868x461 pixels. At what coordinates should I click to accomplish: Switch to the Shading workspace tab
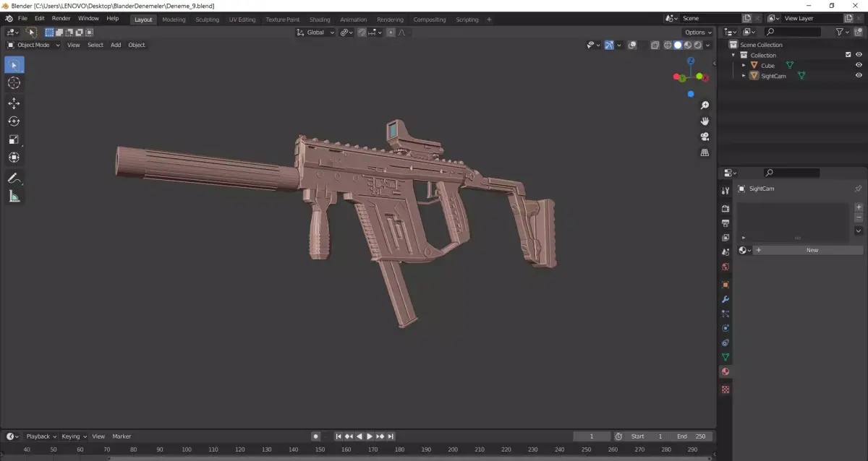(320, 20)
